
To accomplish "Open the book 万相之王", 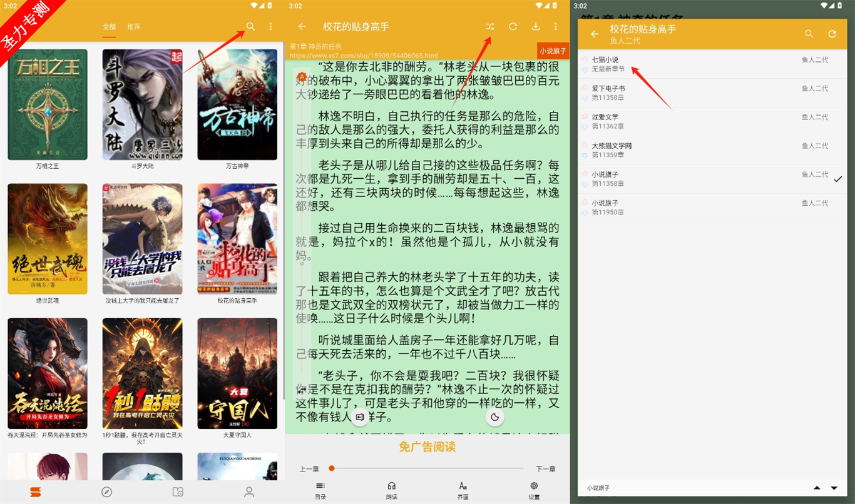I will (x=48, y=104).
